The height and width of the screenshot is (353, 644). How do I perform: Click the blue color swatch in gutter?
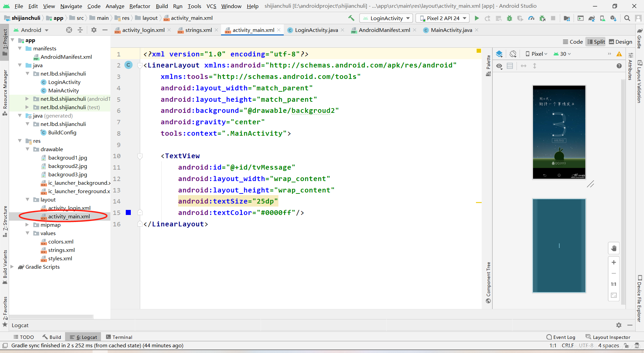pyautogui.click(x=128, y=212)
